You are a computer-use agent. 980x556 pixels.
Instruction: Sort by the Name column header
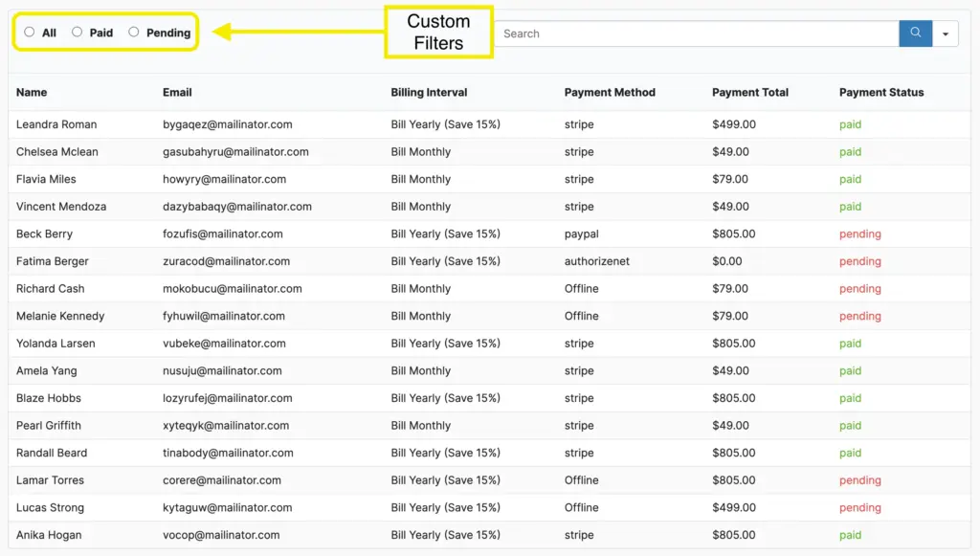32,92
